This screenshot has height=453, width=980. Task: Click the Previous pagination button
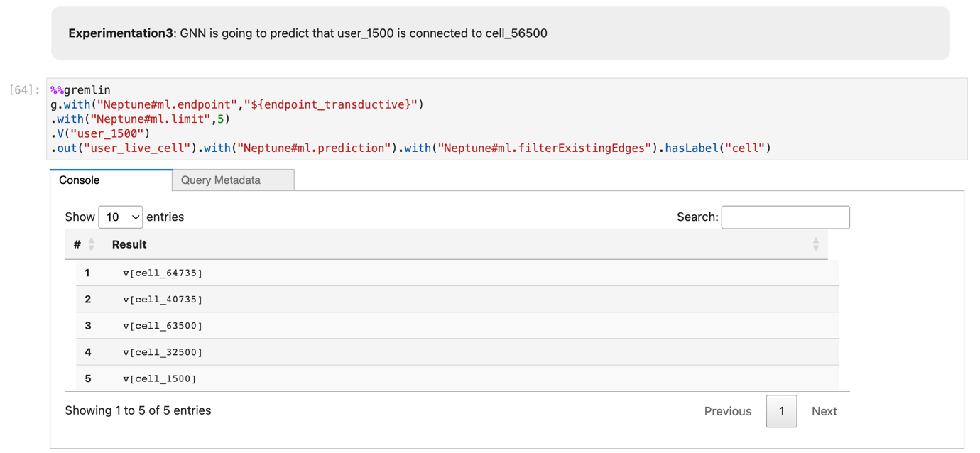(727, 411)
